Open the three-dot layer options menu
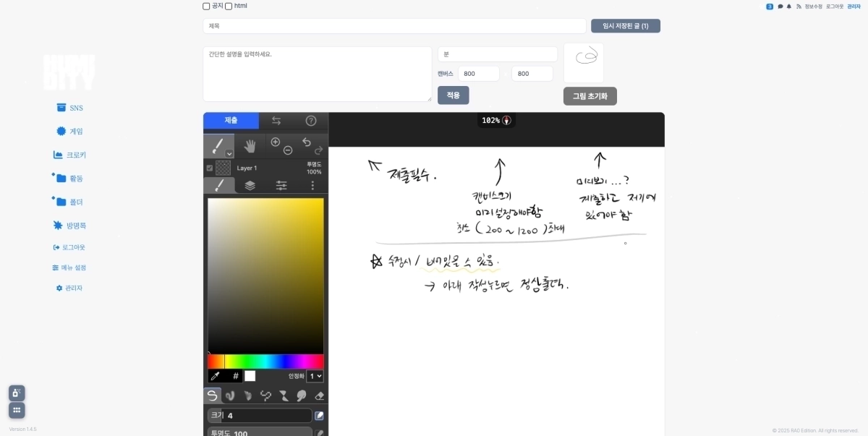 [x=313, y=184]
